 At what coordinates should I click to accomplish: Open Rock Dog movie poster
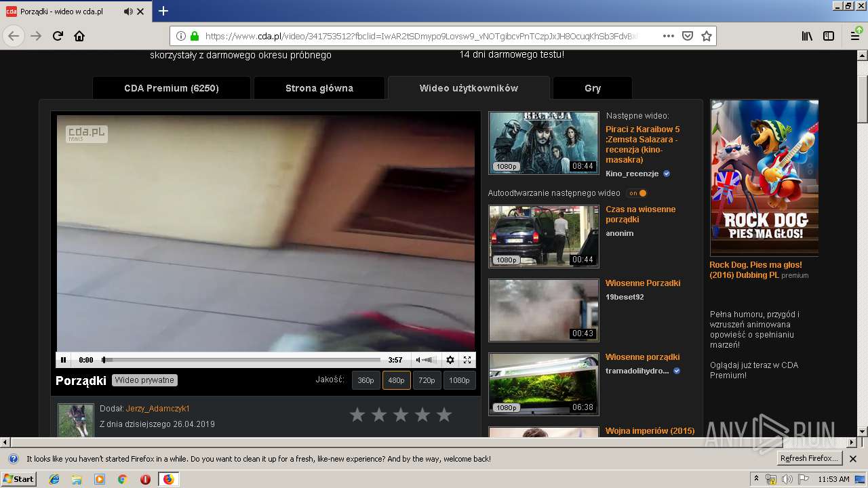764,178
